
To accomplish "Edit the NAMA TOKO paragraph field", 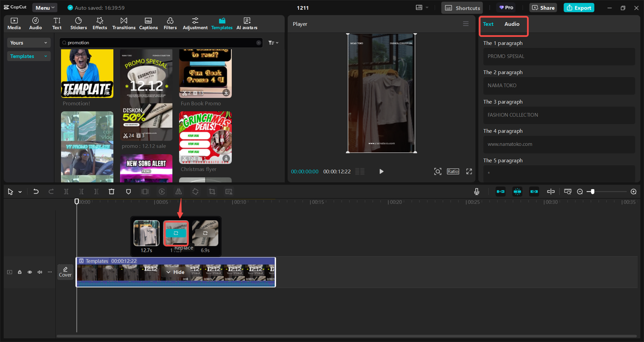I will point(558,85).
